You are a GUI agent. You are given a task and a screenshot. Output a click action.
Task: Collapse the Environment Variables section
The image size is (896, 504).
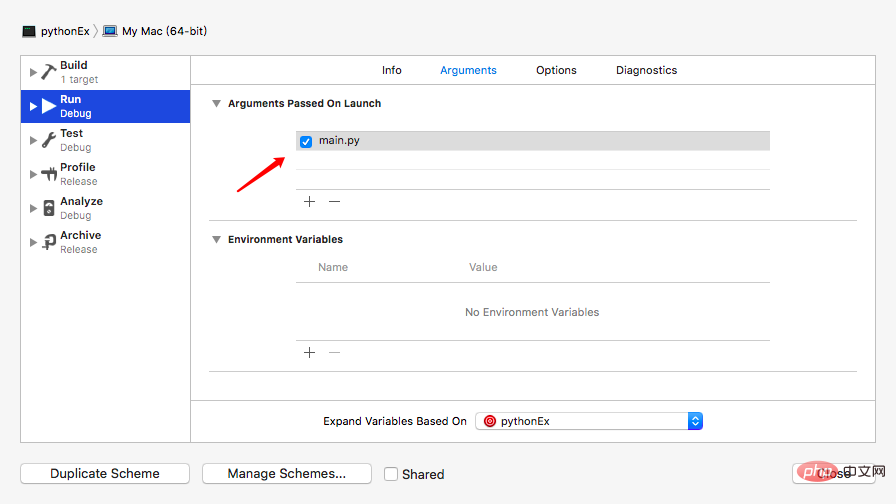point(216,240)
